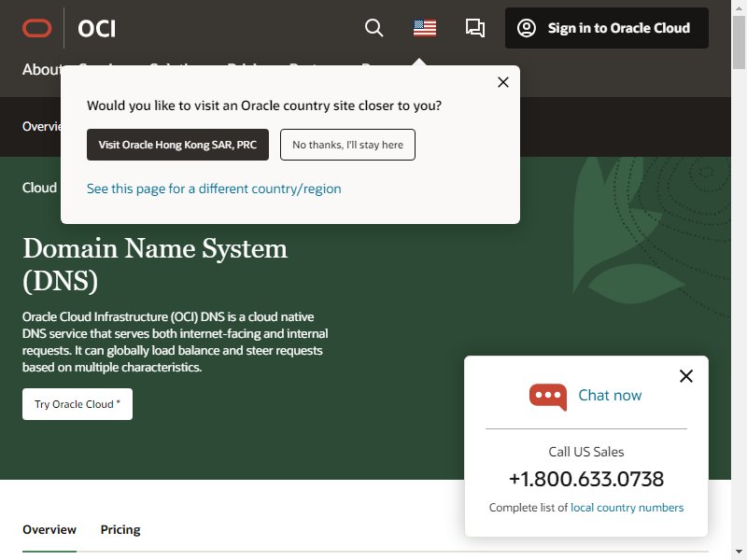The width and height of the screenshot is (747, 560).
Task: Close the country site popup
Action: 503,82
